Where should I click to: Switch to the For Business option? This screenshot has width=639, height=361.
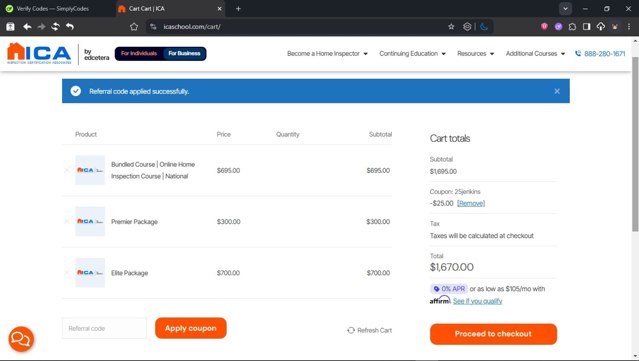point(184,53)
